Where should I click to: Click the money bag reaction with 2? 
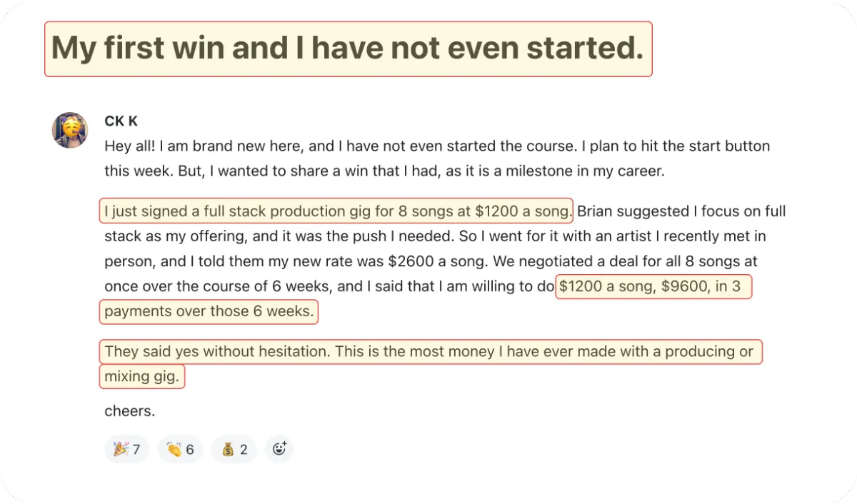point(234,450)
